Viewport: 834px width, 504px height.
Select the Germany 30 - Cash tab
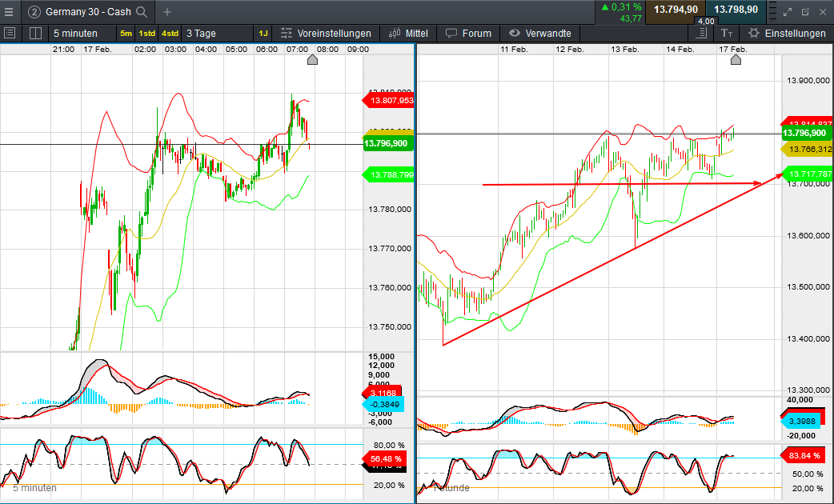pos(88,12)
